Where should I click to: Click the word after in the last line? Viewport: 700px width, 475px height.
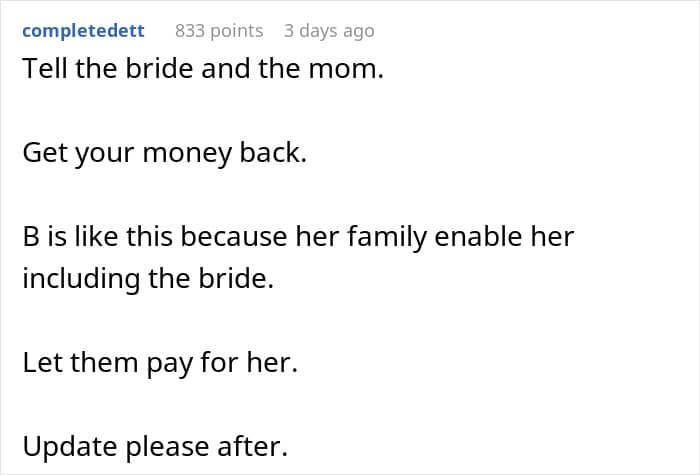pos(253,446)
